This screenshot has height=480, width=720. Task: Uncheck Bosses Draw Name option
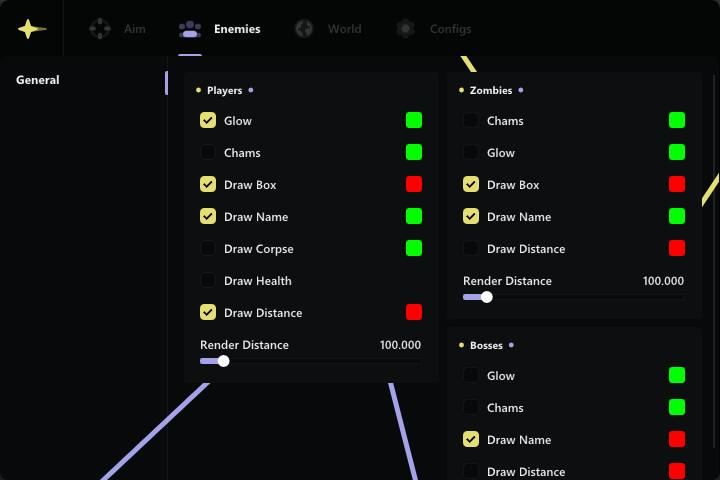471,440
